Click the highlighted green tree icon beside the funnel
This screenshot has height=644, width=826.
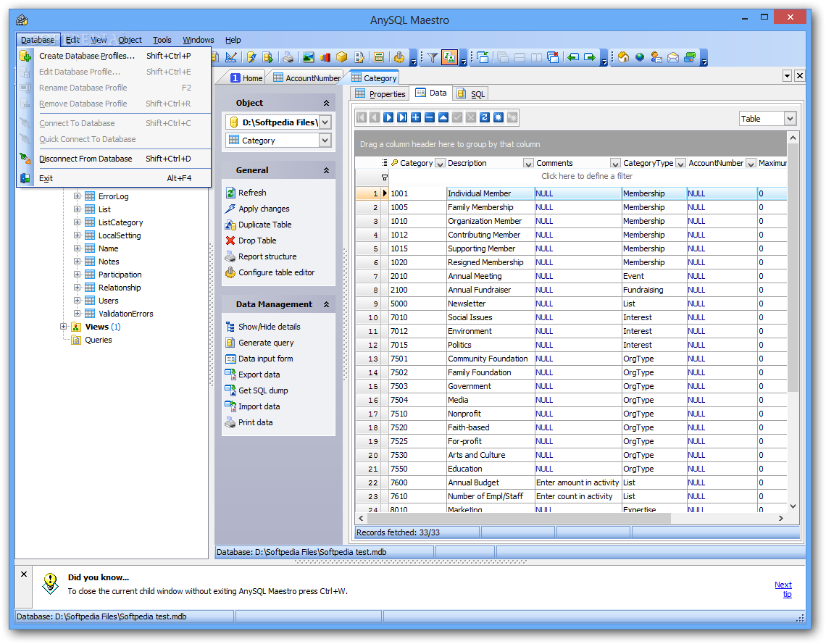pyautogui.click(x=449, y=57)
